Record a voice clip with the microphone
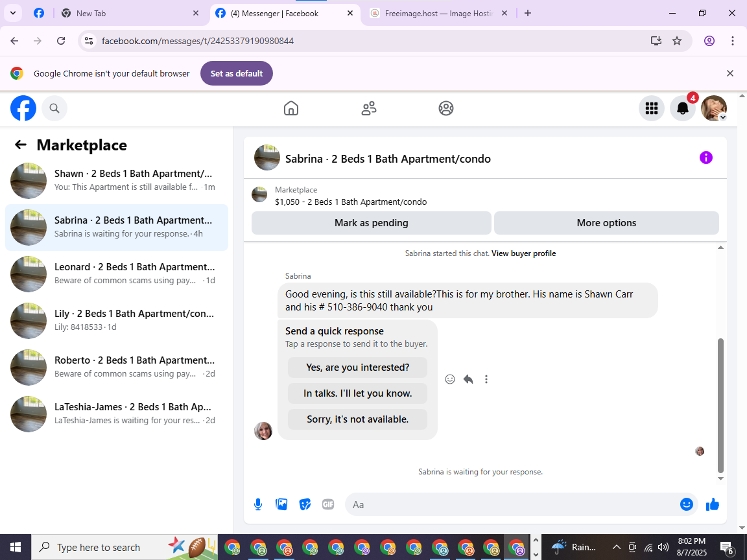Viewport: 747px width, 560px height. [258, 504]
